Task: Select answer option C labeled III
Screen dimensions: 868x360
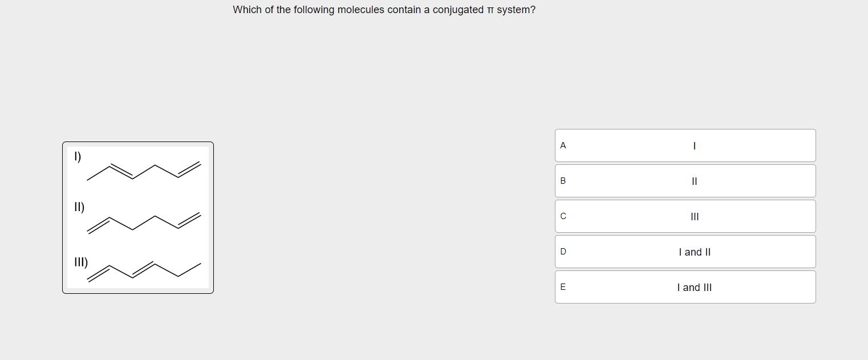Action: (685, 216)
